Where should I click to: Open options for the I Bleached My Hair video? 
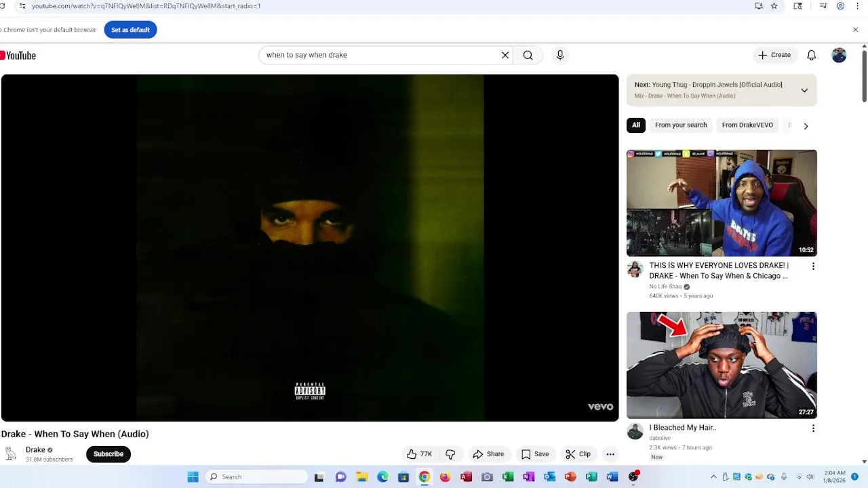coord(813,428)
